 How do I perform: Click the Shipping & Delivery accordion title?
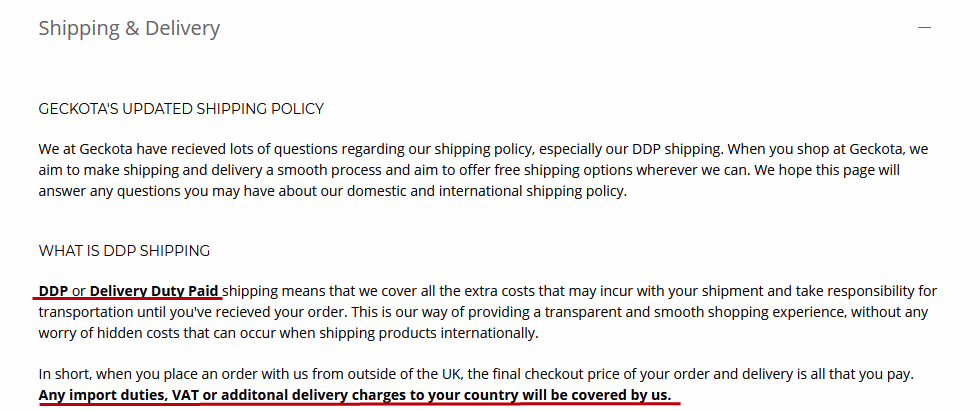tap(129, 29)
